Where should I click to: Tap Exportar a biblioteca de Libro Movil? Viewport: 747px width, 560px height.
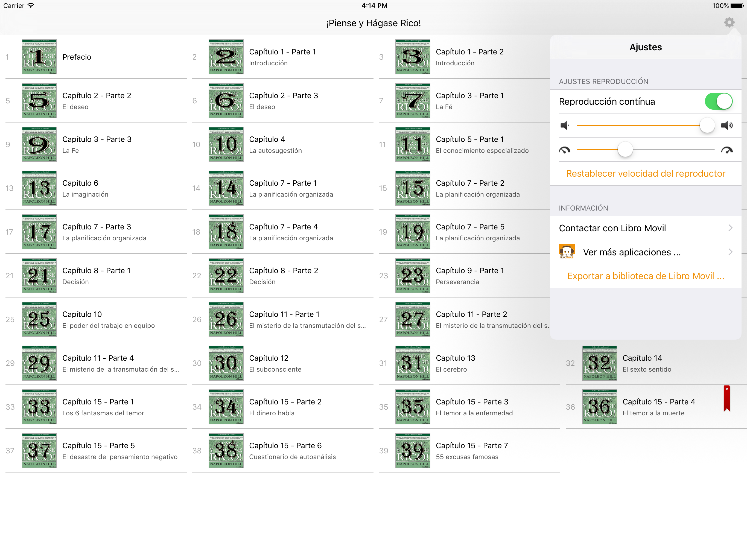click(645, 276)
